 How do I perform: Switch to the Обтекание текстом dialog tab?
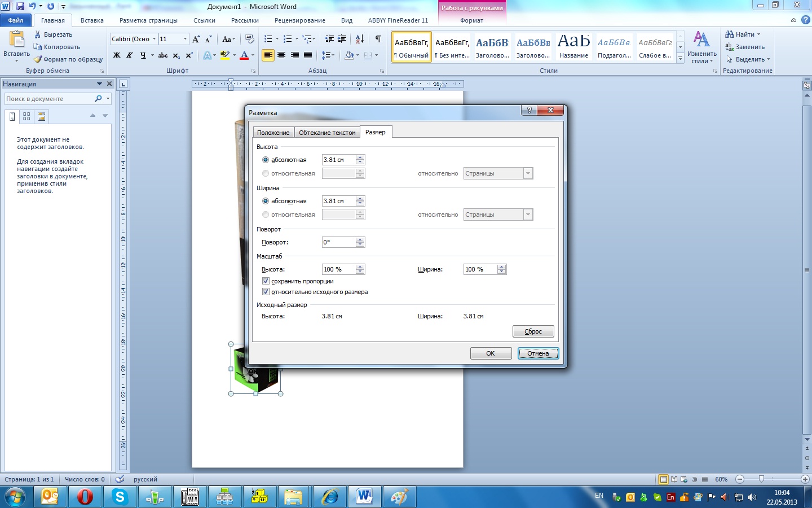[327, 133]
